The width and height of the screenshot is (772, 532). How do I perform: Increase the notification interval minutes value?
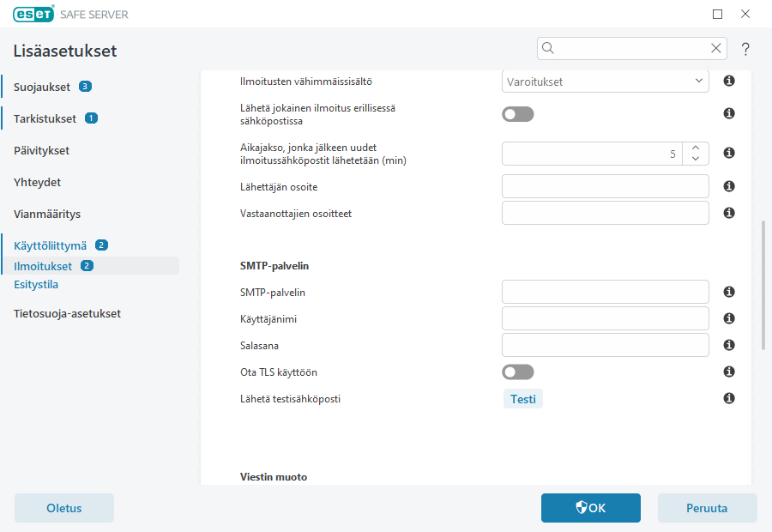[696, 148]
